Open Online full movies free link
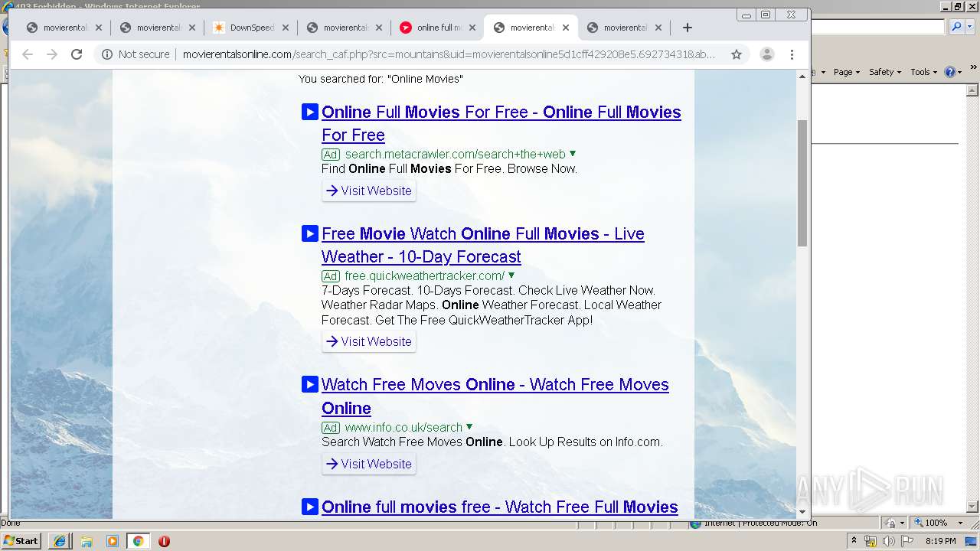 (x=500, y=507)
